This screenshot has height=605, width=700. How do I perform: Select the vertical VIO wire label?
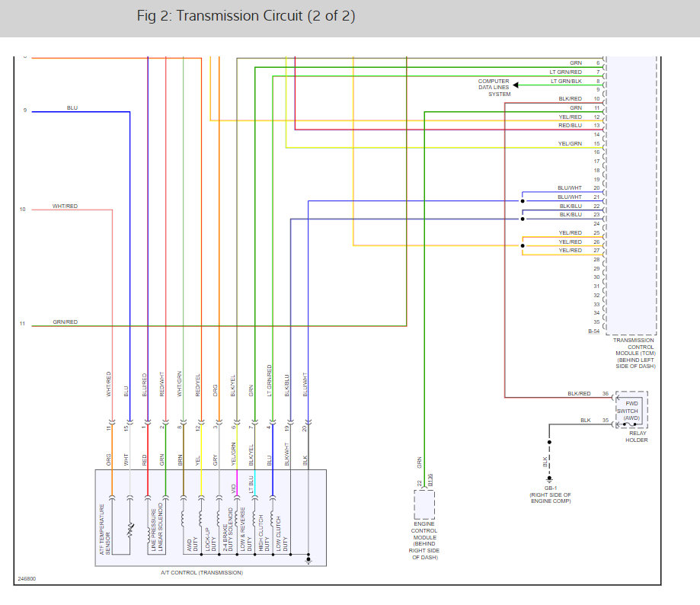pyautogui.click(x=234, y=489)
